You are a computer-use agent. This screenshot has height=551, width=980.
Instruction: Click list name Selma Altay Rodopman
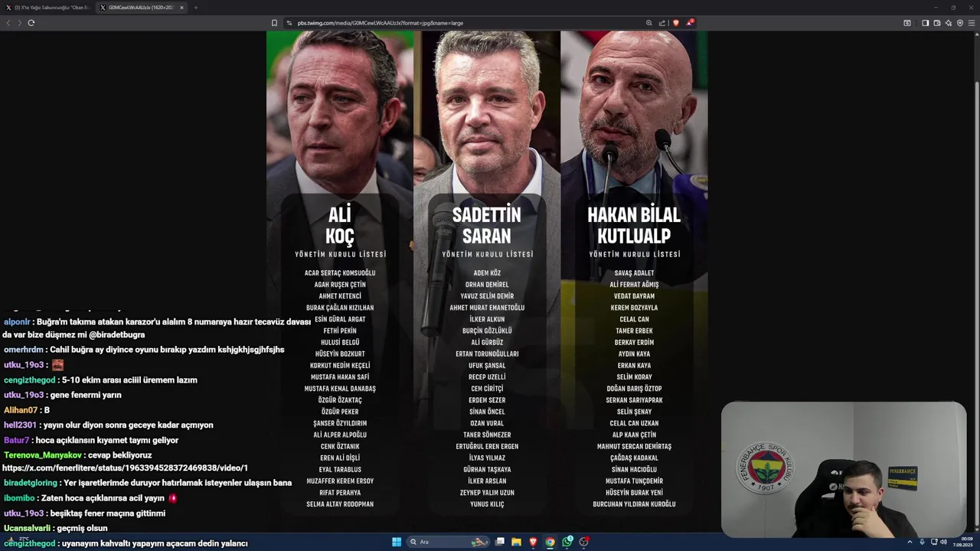coord(340,504)
